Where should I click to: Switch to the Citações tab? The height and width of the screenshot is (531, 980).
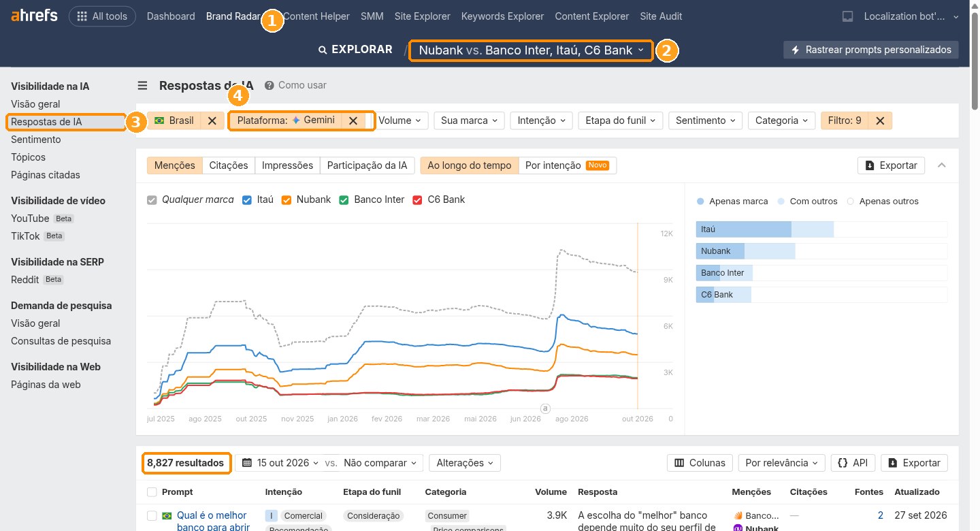229,165
